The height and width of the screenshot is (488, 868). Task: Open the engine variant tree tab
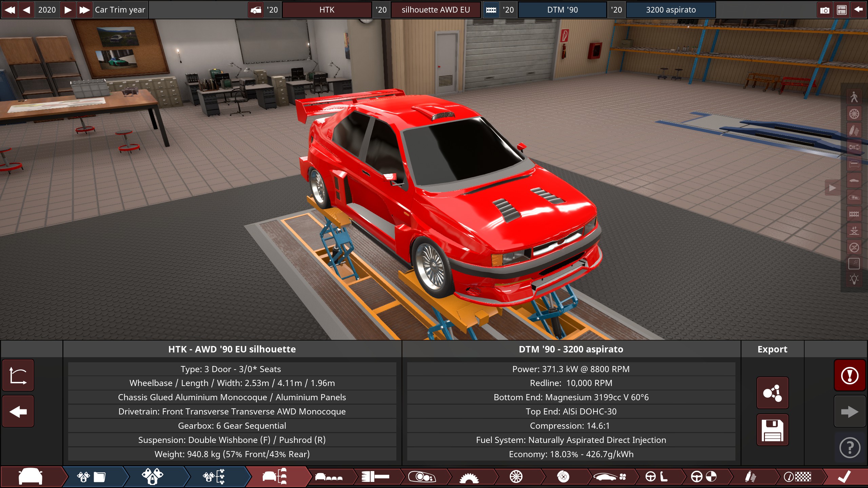(214, 476)
